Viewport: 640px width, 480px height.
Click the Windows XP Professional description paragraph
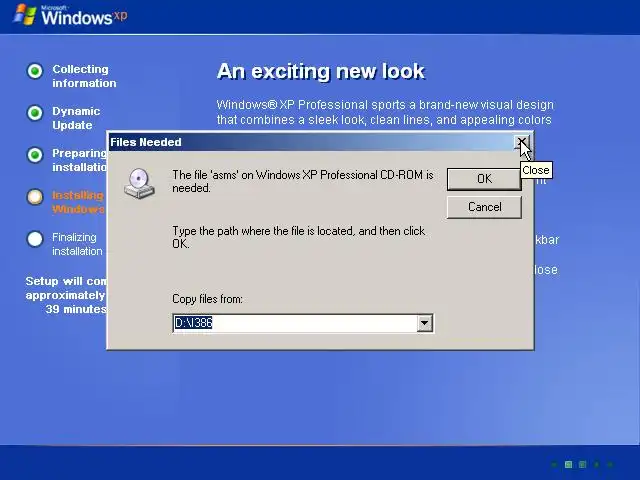(385, 112)
